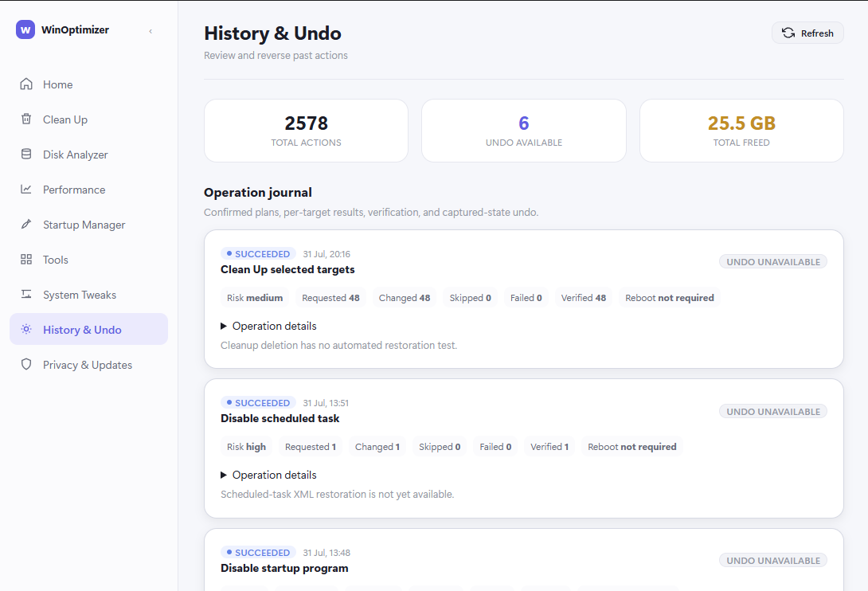Viewport: 868px width, 591px height.
Task: Select History & Undo in sidebar
Action: click(x=88, y=329)
